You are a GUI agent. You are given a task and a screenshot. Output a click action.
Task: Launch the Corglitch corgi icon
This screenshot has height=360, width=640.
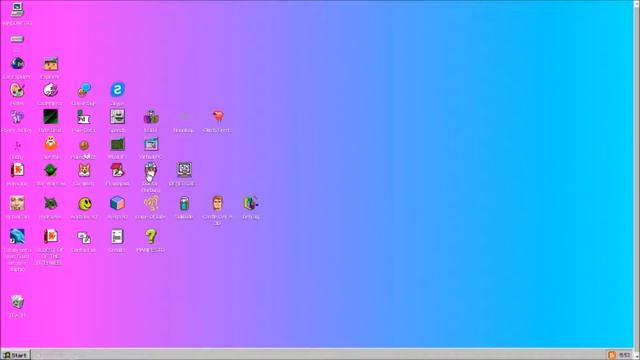(84, 170)
